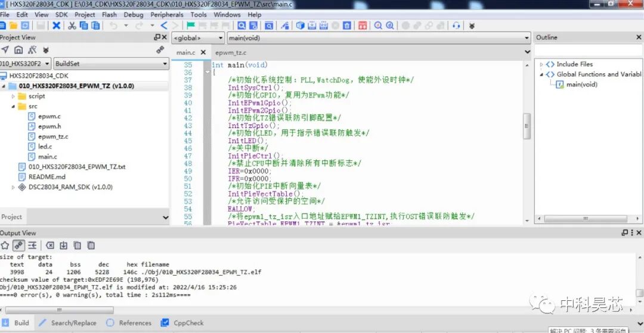
Task: Switch to the CppCheck output tab
Action: coord(182,323)
